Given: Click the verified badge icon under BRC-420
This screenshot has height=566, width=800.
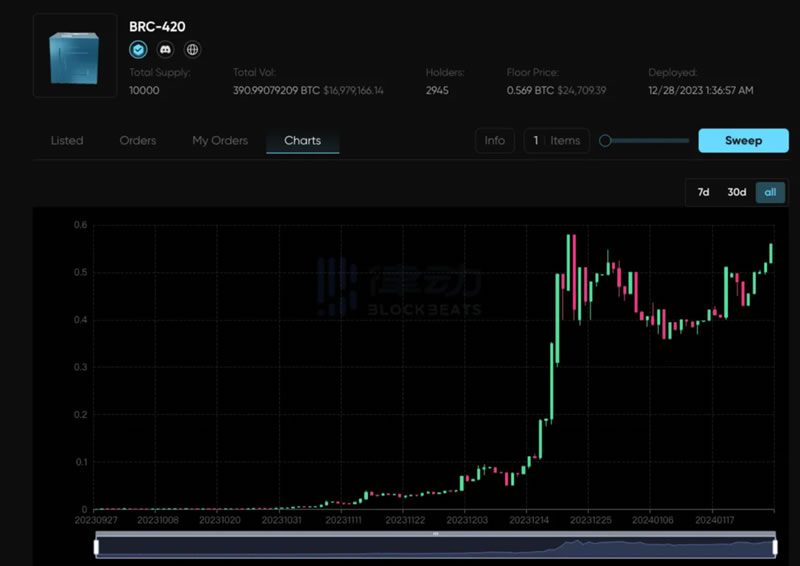Looking at the screenshot, I should point(138,49).
